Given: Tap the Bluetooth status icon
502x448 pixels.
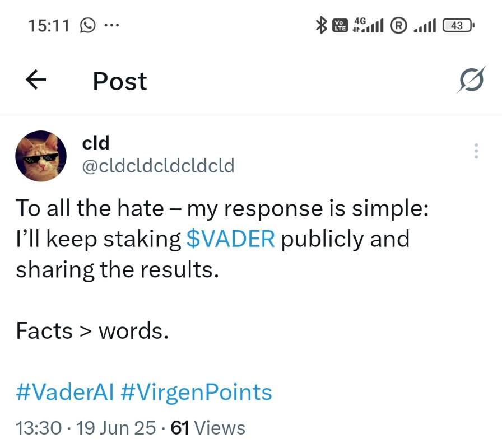Looking at the screenshot, I should click(322, 25).
